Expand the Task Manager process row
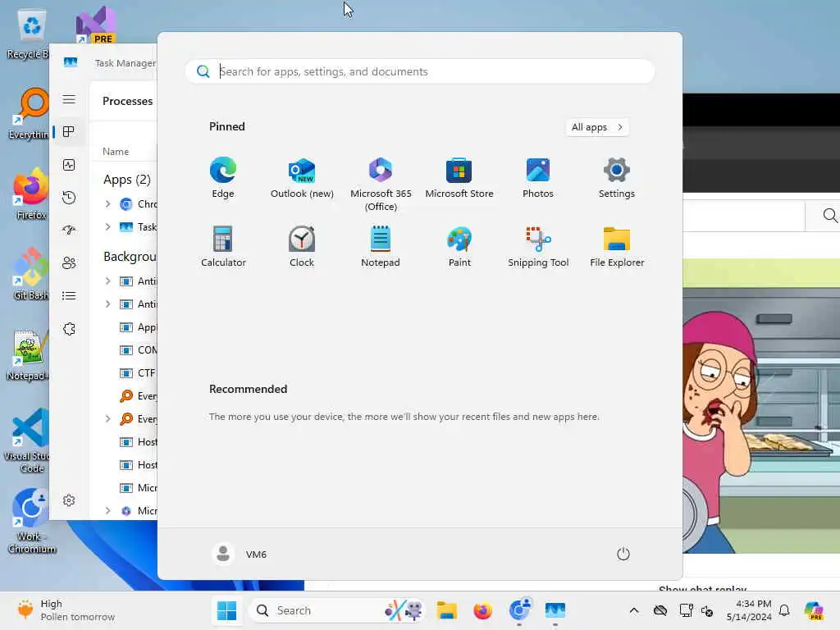840x630 pixels. coord(107,226)
